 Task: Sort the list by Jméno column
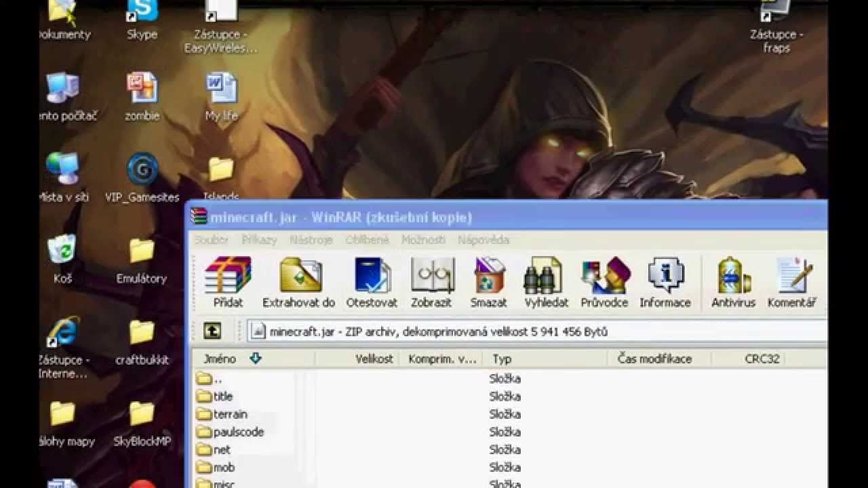[x=254, y=359]
